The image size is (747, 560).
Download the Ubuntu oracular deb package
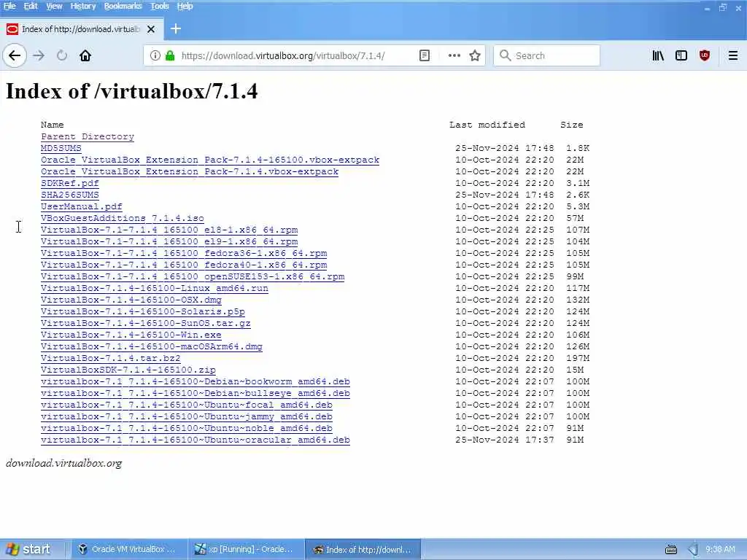196,440
